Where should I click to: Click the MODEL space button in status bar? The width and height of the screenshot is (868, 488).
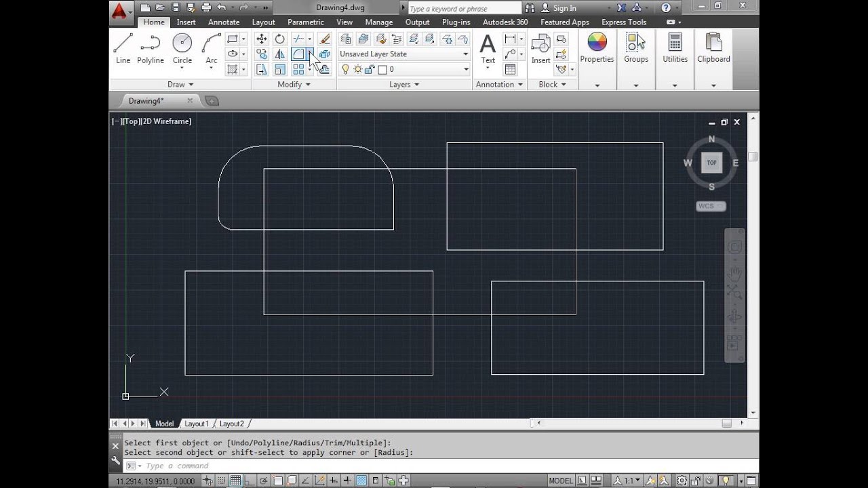coord(561,481)
